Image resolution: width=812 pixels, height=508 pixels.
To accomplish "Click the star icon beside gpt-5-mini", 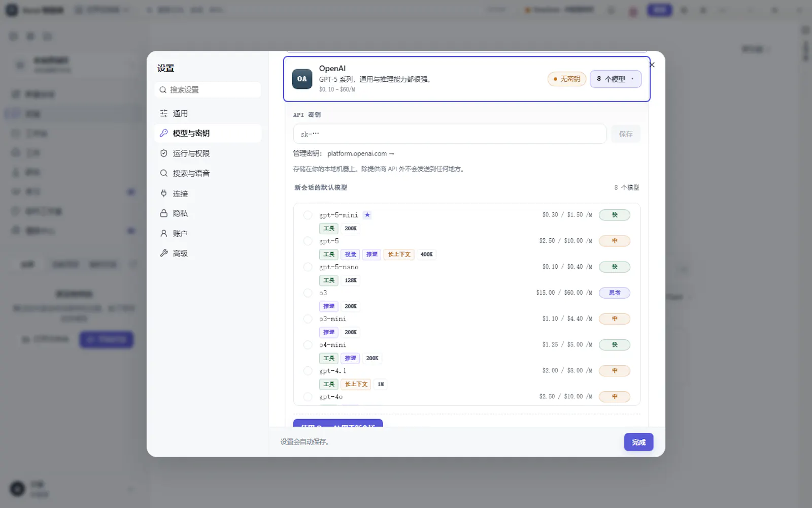I will 367,215.
